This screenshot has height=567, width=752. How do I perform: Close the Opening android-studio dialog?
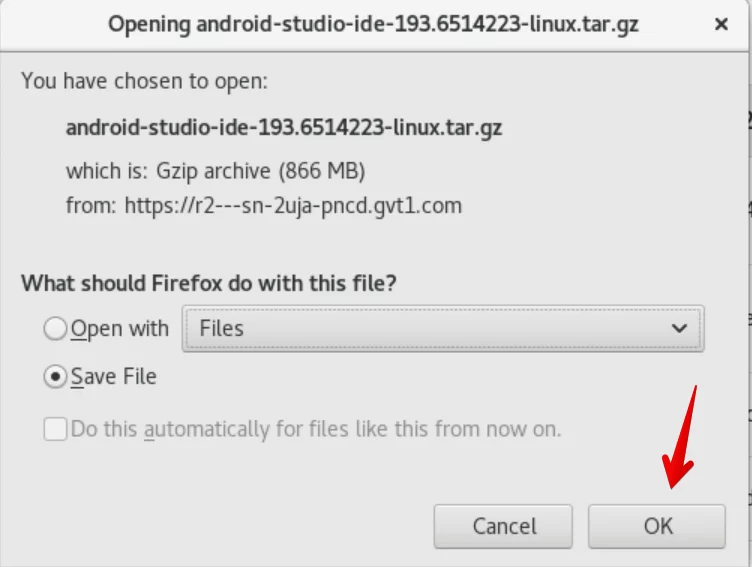pos(721,24)
